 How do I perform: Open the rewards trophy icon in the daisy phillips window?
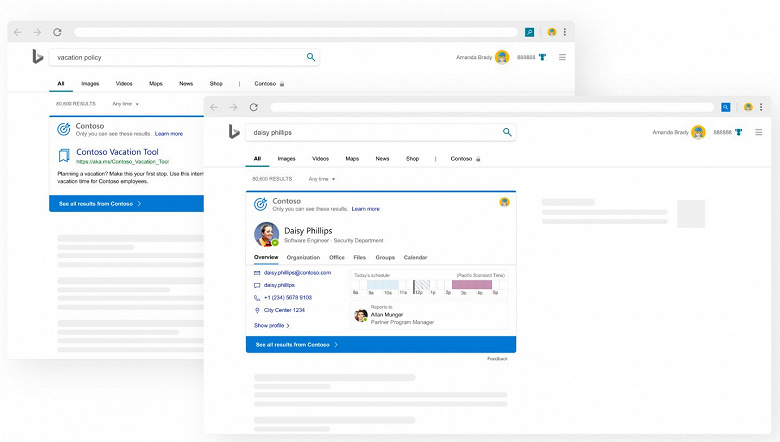click(x=739, y=132)
